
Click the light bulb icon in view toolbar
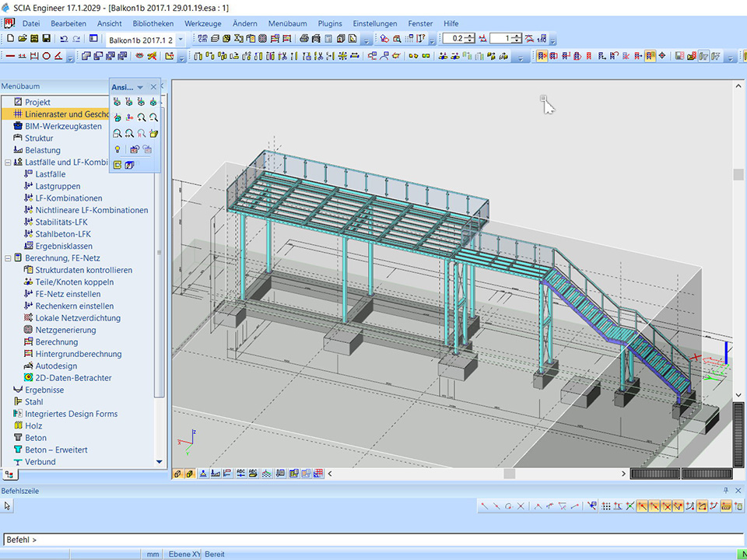point(117,149)
